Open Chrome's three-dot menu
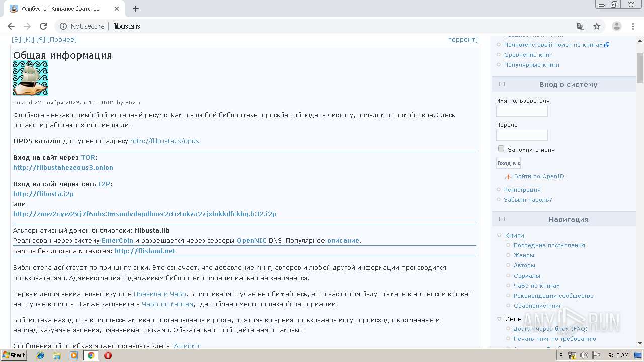Screen dimensions: 644x362 [633, 26]
